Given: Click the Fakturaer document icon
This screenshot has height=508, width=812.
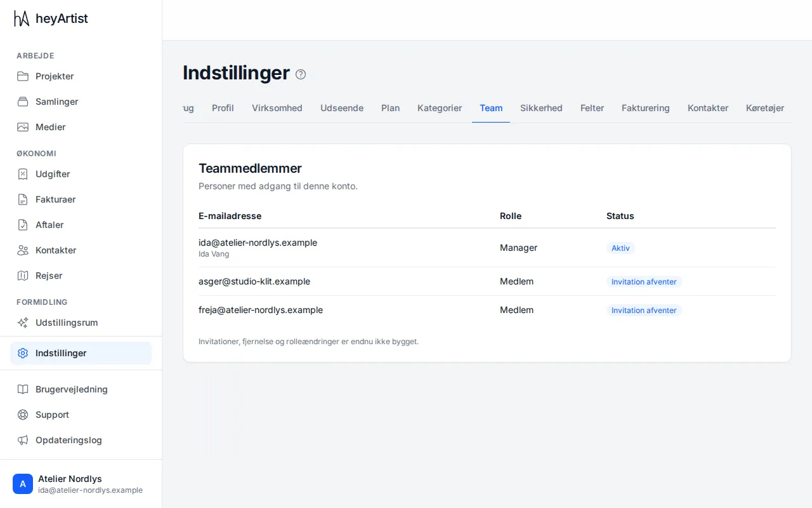Looking at the screenshot, I should tap(23, 199).
